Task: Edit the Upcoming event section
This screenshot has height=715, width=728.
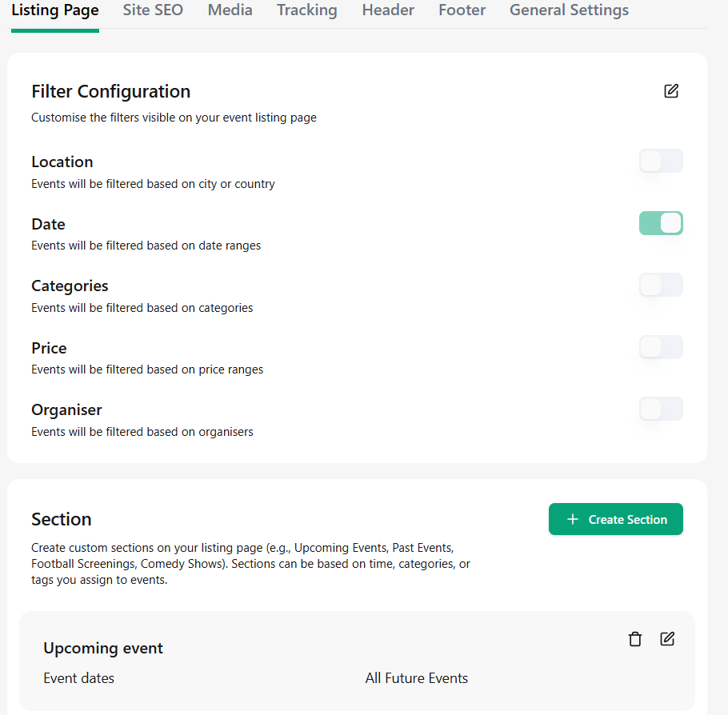Action: (x=667, y=639)
